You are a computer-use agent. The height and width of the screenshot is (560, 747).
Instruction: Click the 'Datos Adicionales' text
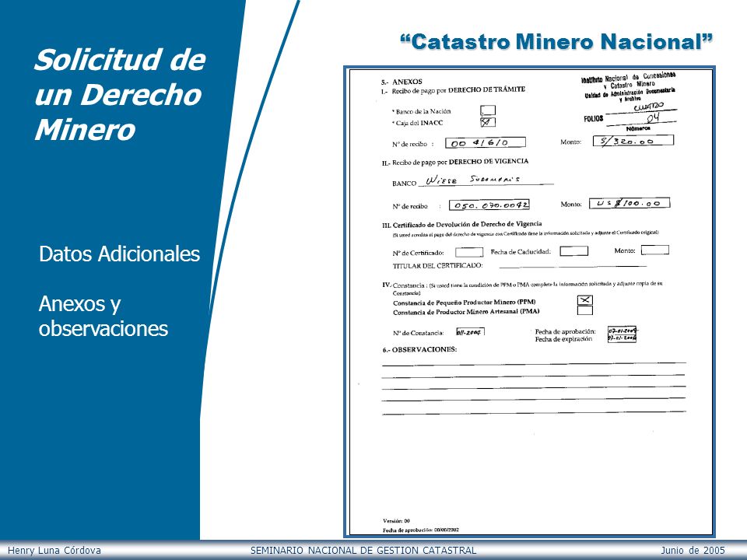[x=119, y=254]
